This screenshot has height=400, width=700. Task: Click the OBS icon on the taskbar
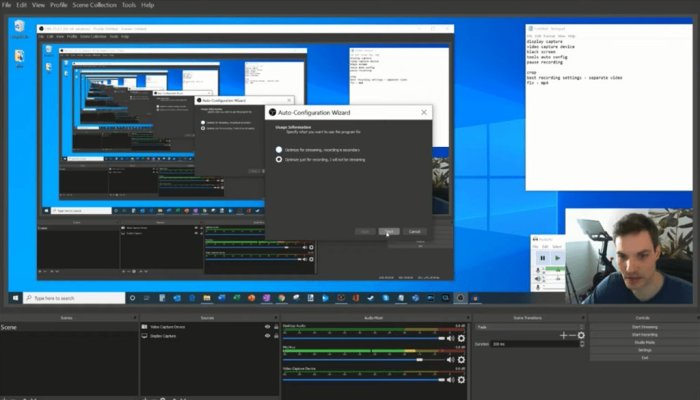click(x=460, y=298)
